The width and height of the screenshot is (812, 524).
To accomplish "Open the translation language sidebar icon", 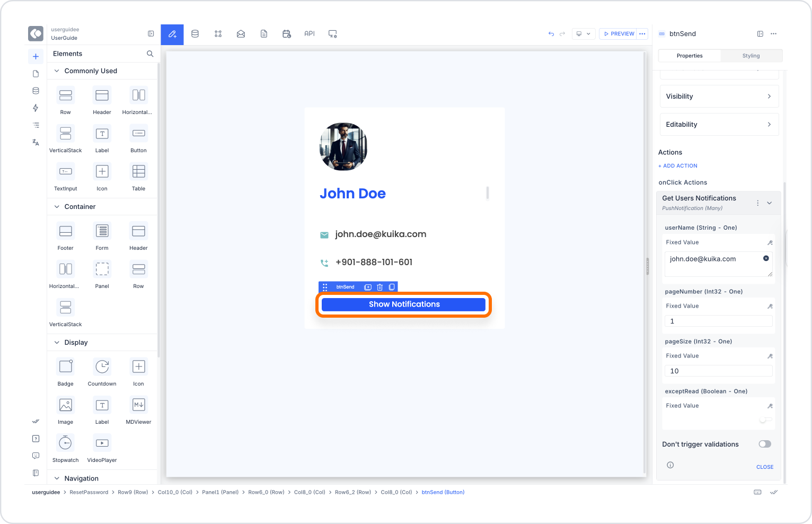I will [36, 142].
